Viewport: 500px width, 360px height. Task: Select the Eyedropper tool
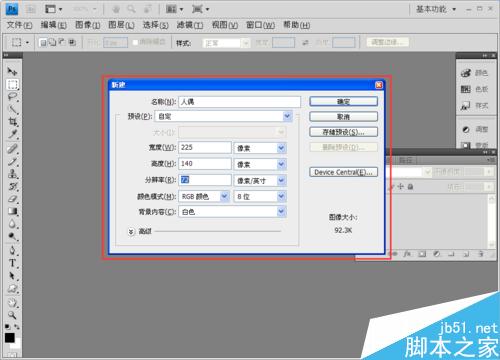[x=12, y=134]
